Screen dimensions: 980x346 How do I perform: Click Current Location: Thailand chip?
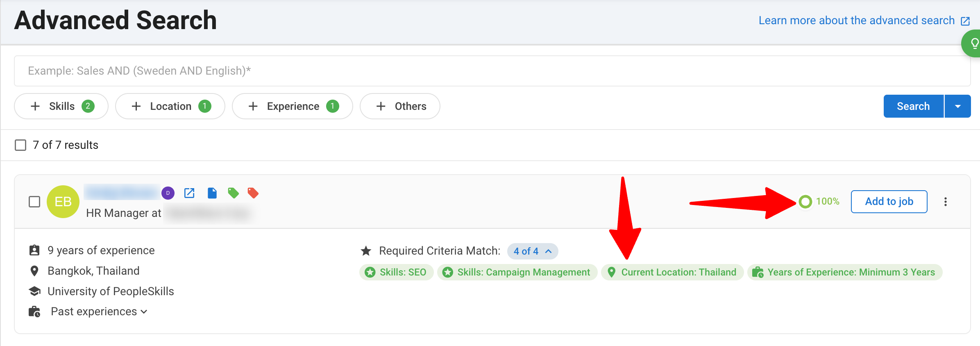point(672,272)
